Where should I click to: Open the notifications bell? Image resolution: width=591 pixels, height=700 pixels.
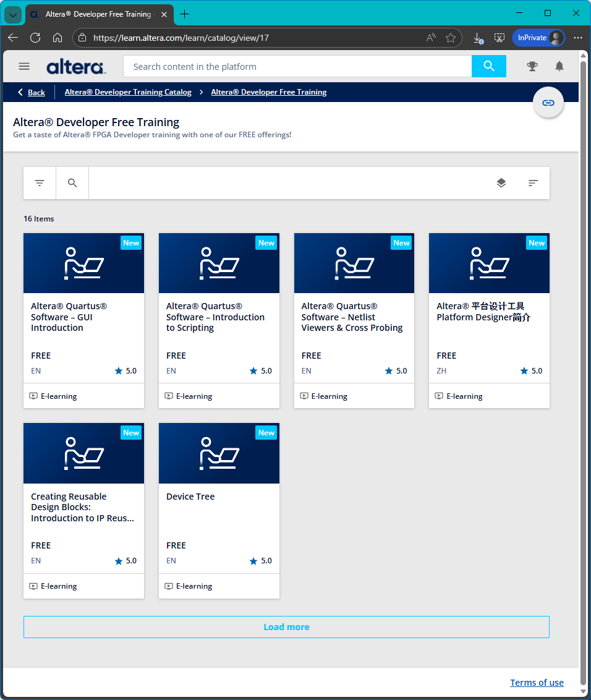559,66
